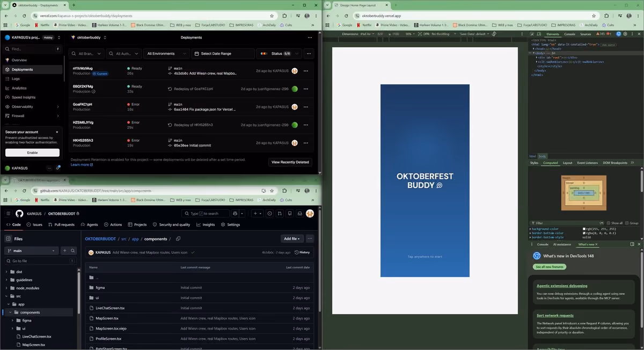Click See all new features button

(x=550, y=267)
